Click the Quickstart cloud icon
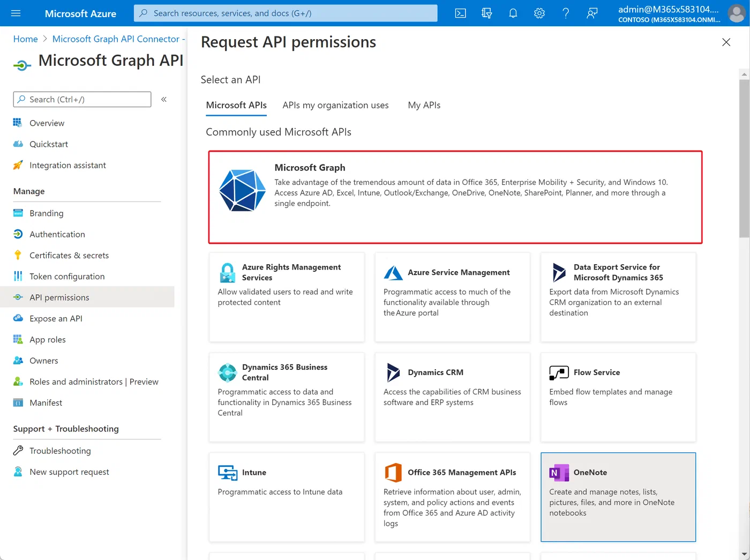The height and width of the screenshot is (560, 750). point(18,144)
